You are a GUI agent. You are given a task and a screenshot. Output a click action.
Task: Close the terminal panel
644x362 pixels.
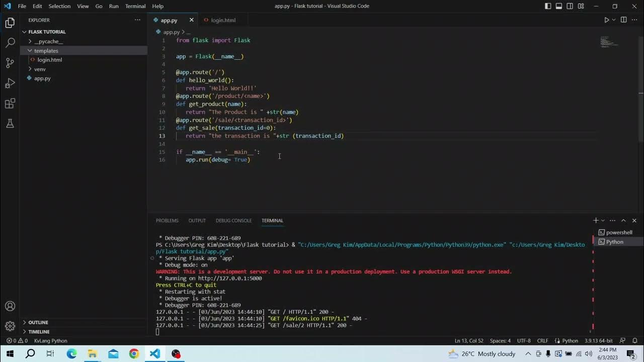[634, 220]
